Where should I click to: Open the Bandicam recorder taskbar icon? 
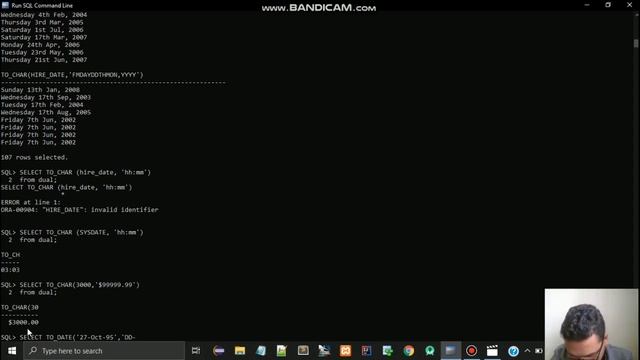pos(471,351)
